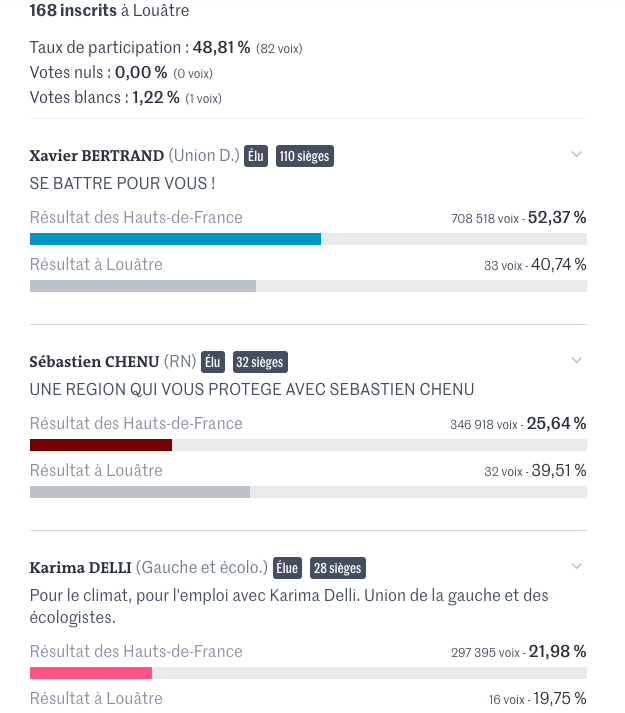Expand Sébastien CHENU details chevron

(x=576, y=361)
